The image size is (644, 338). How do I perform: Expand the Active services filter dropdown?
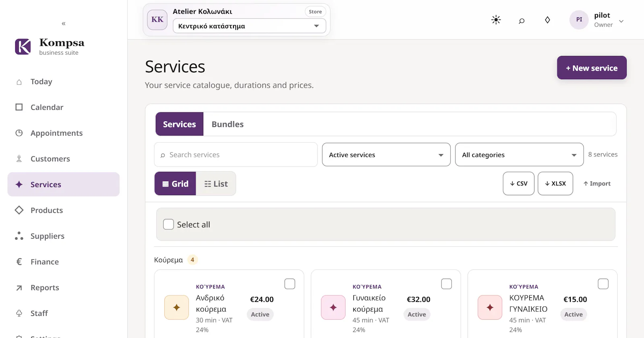[x=386, y=155]
